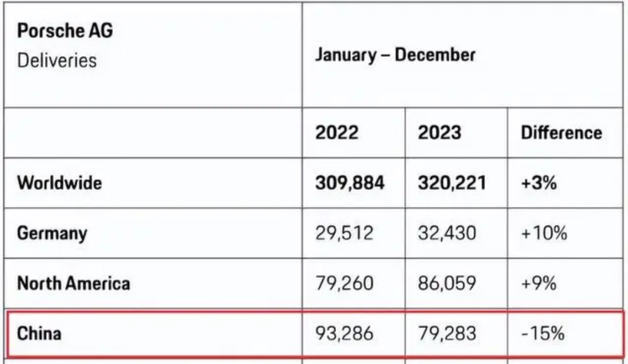Viewport: 628px width, 364px height.
Task: Click the Porsche AG title cell
Action: [x=65, y=31]
